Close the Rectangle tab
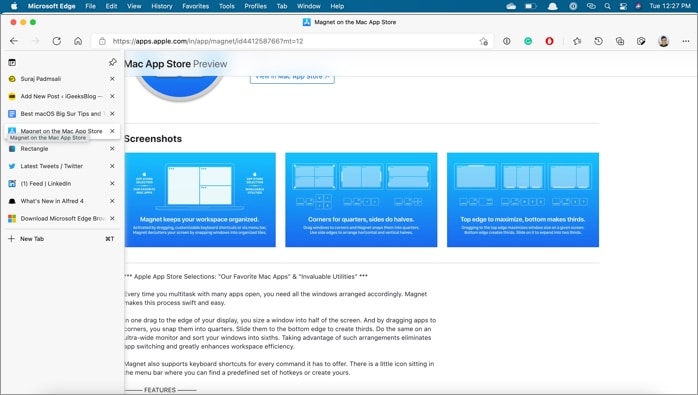This screenshot has height=395, width=698. [x=112, y=148]
